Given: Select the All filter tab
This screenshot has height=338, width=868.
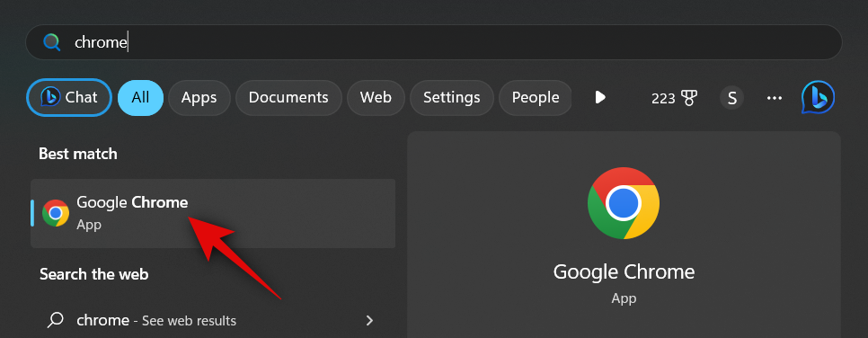Looking at the screenshot, I should click(140, 97).
